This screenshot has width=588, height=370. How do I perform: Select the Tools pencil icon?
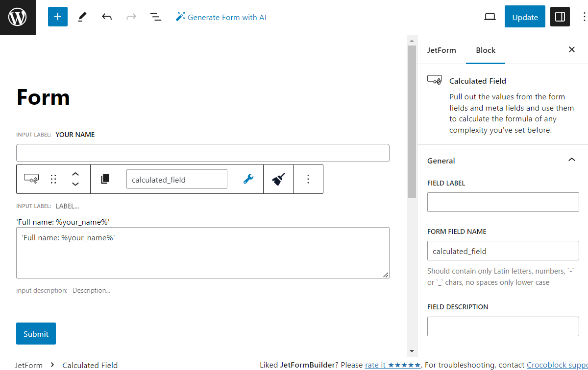(82, 17)
